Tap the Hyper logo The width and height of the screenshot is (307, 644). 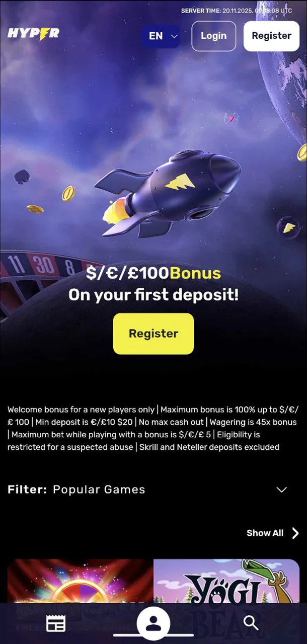click(x=33, y=34)
